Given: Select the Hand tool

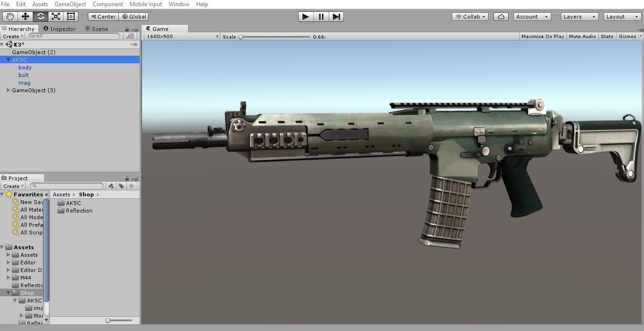Looking at the screenshot, I should tap(10, 16).
